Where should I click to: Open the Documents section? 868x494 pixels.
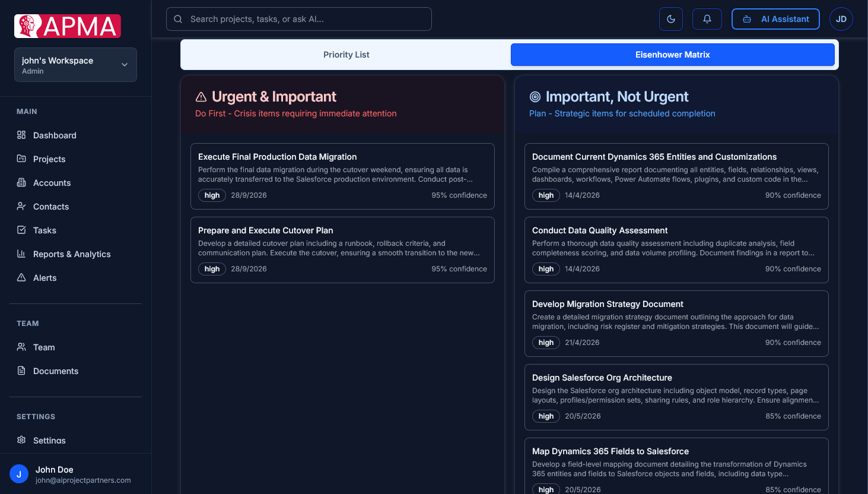click(57, 370)
